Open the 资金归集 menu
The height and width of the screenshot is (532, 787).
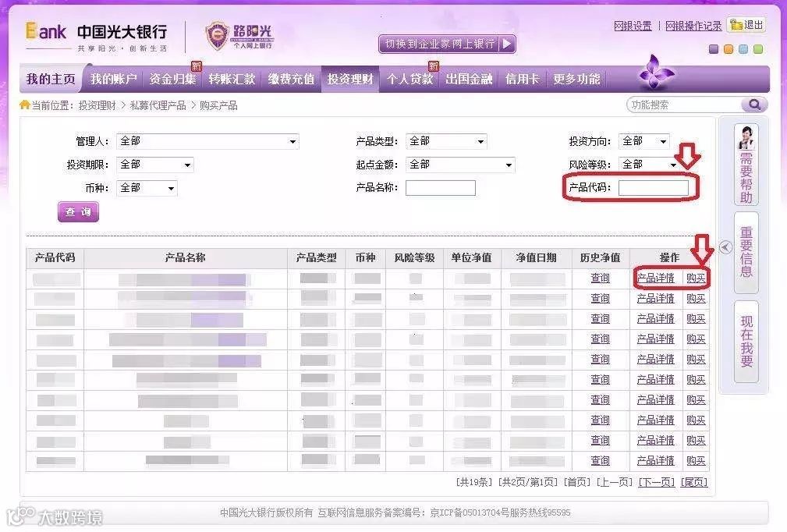click(x=172, y=79)
